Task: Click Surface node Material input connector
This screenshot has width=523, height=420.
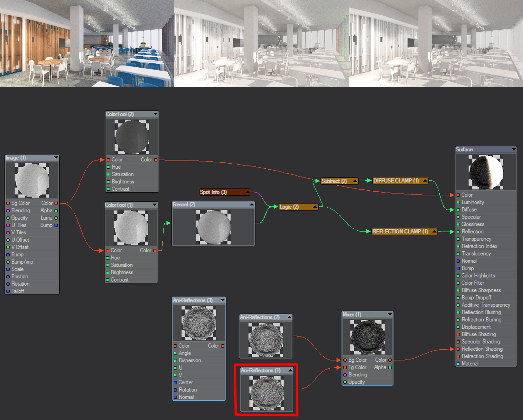Action: [x=458, y=364]
